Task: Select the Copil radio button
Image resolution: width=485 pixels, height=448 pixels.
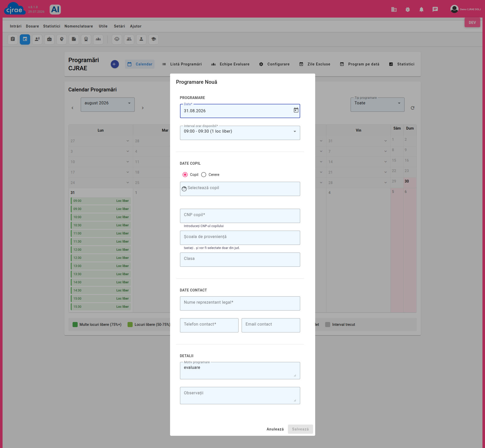Action: tap(185, 175)
